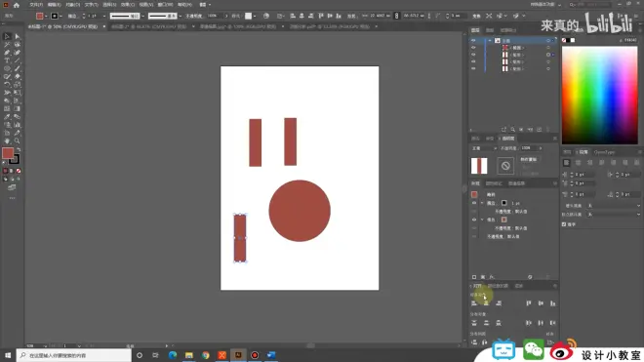Open the Object (对象) menu
Viewport: 644px width, 362px height.
point(73,5)
